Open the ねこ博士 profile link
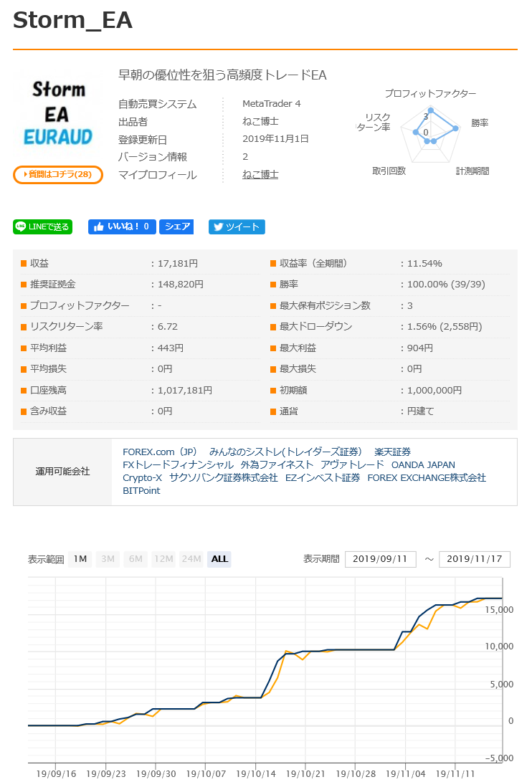This screenshot has height=782, width=532. coord(260,175)
